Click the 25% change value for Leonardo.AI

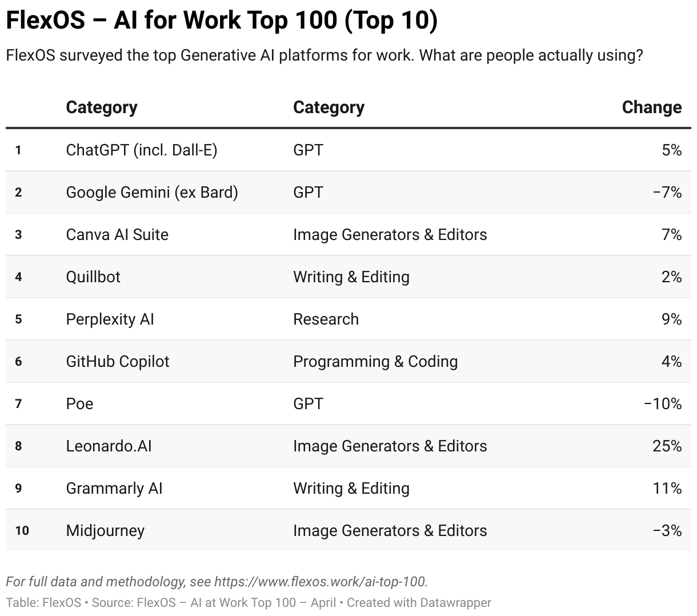[667, 446]
